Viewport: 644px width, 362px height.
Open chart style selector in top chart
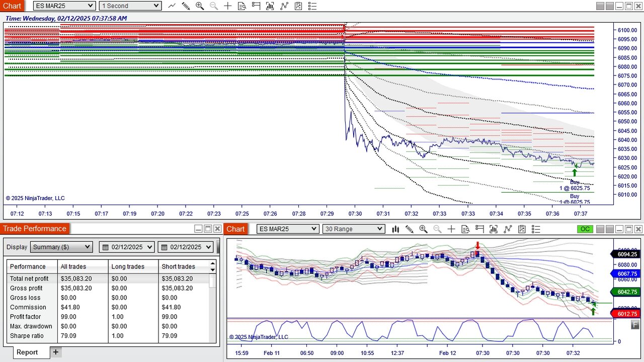(172, 6)
